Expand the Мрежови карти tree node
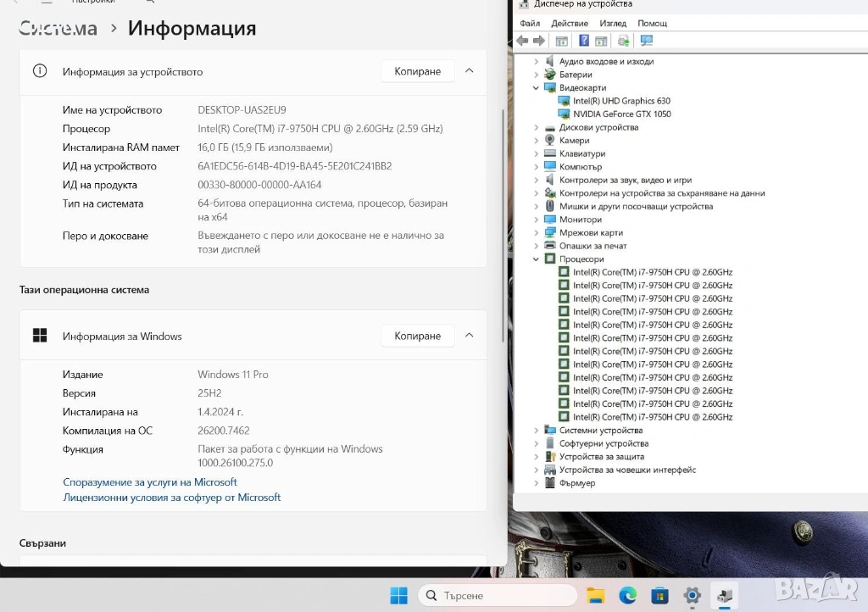The image size is (868, 612). pyautogui.click(x=536, y=233)
